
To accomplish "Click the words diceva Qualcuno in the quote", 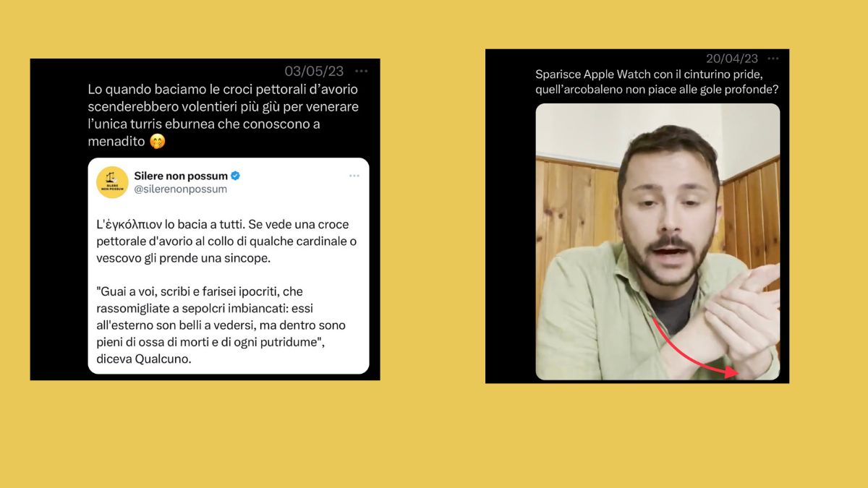I will 144,359.
